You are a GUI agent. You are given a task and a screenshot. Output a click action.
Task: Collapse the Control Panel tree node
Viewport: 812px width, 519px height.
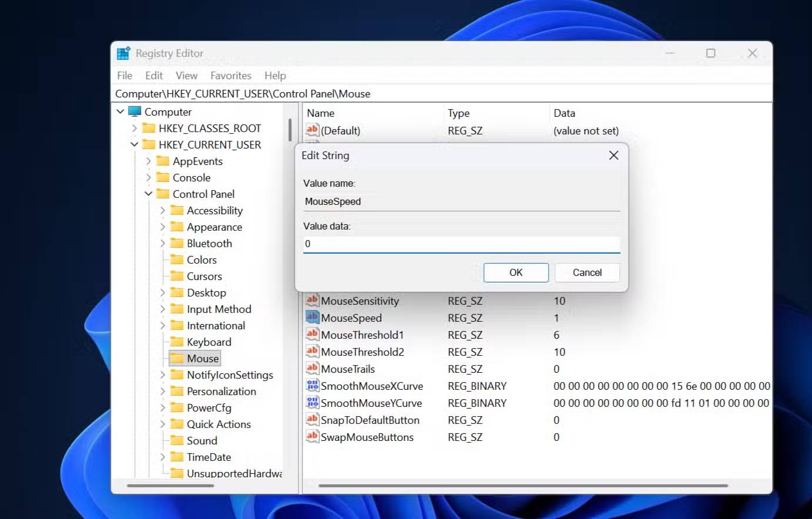149,194
